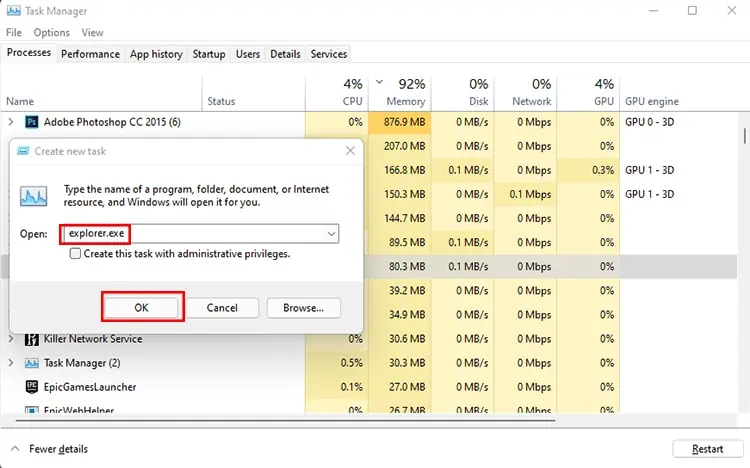Open the Open field dropdown arrow
Viewport: 750px width, 468px height.
(331, 234)
